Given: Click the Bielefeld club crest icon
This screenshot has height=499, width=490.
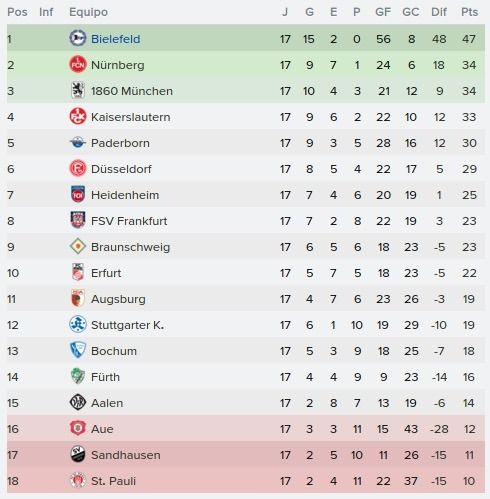Looking at the screenshot, I should (78, 38).
